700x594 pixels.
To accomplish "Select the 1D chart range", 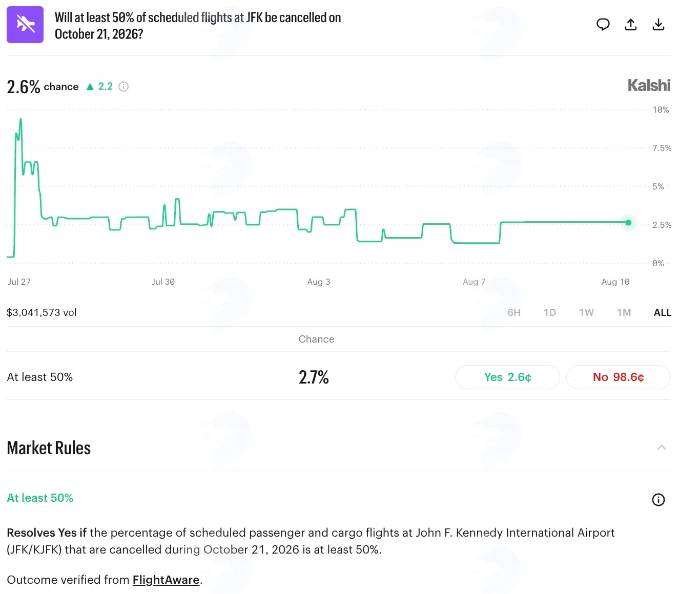I will click(550, 312).
